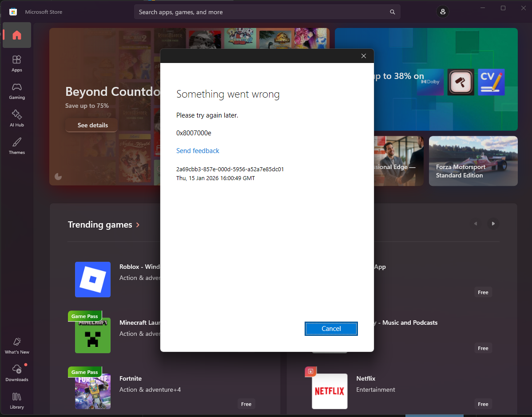Open What's New in sidebar
The height and width of the screenshot is (417, 532).
pyautogui.click(x=16, y=346)
